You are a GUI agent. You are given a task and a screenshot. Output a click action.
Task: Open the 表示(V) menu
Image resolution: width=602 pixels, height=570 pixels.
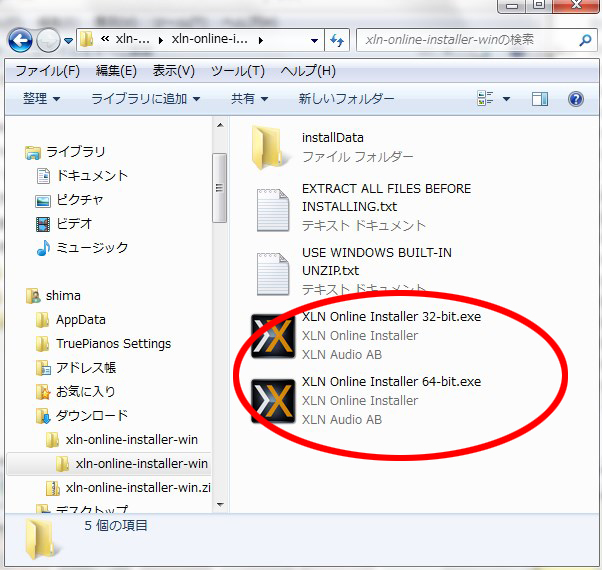tap(174, 71)
